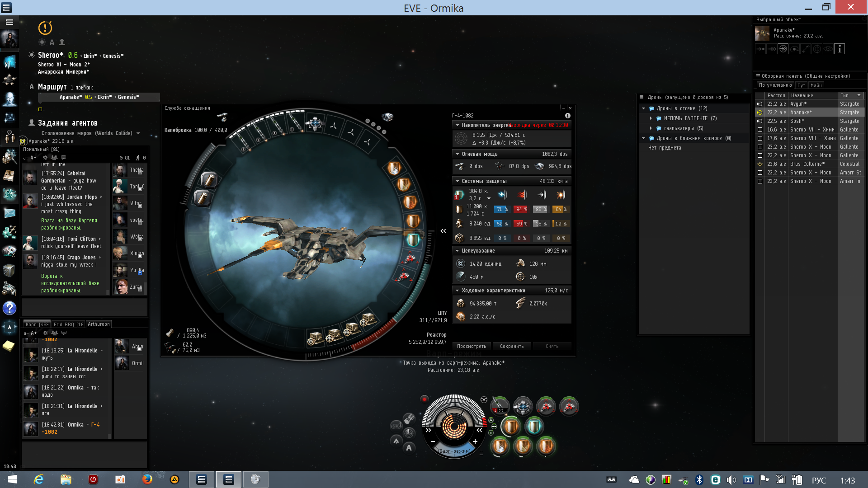Open the agent mission Worlds Collide dropdown
The image size is (868, 488).
pos(138,133)
